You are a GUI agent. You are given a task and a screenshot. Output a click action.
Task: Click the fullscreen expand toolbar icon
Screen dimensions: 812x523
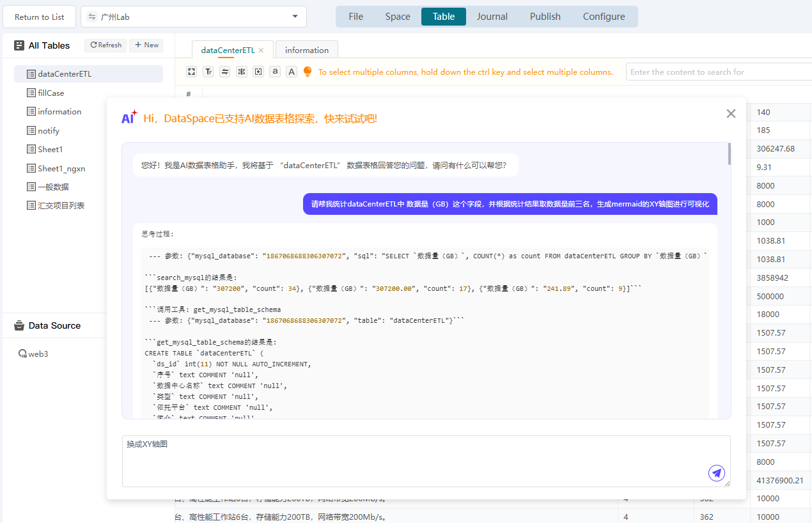tap(191, 72)
